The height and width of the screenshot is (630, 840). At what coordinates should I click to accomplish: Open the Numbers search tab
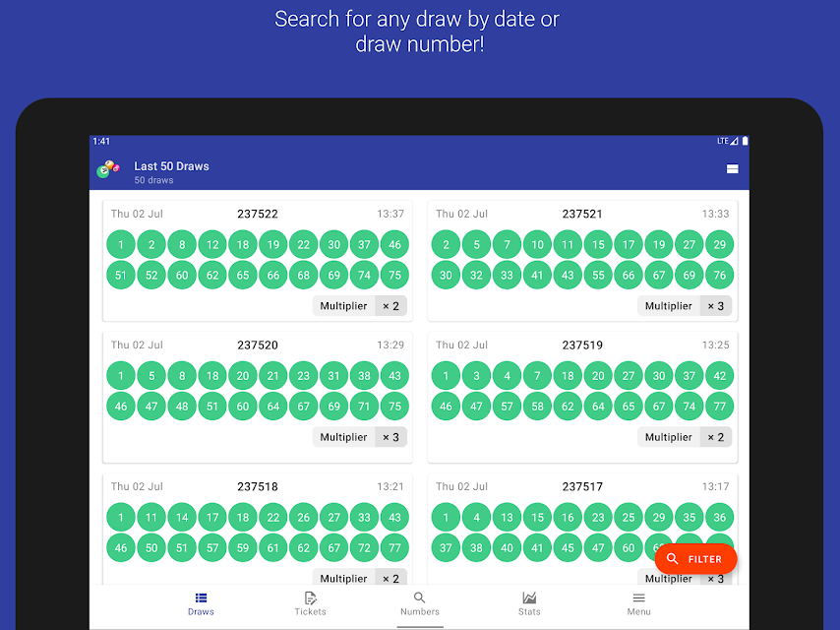coord(419,603)
